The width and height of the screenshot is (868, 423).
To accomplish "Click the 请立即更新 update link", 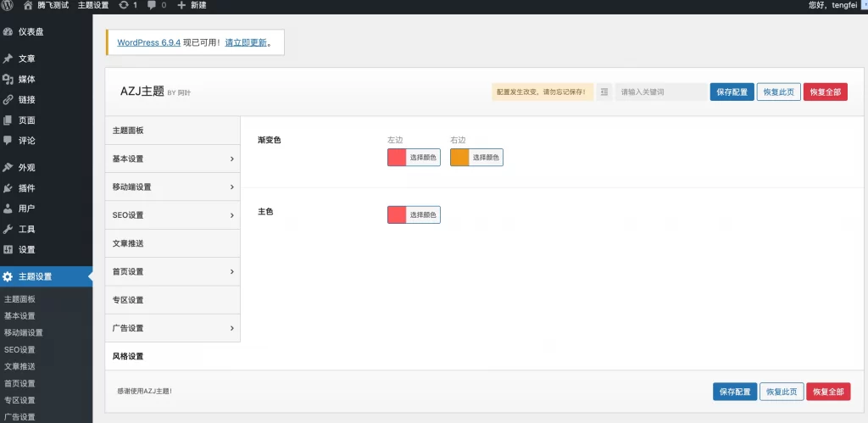I will point(248,42).
